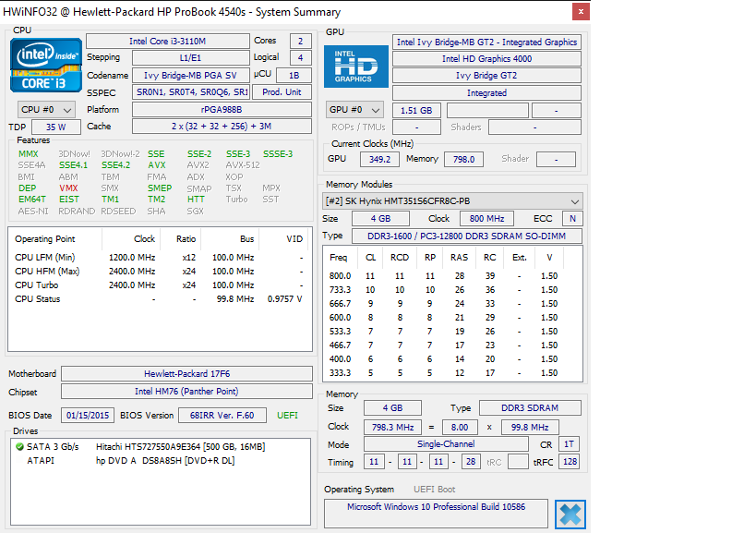Click the Logical count value 4

[300, 58]
